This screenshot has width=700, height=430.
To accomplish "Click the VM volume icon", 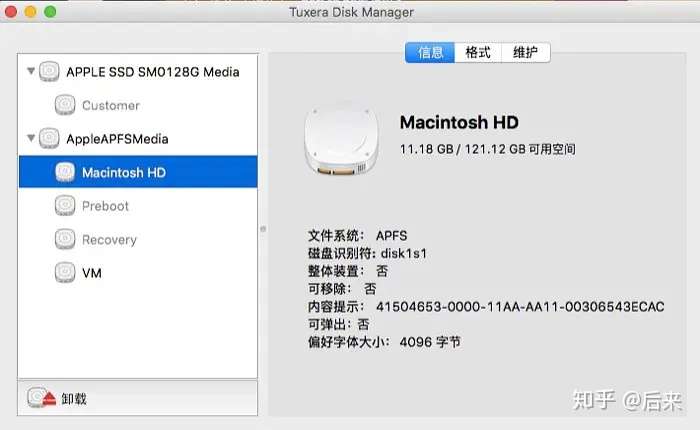I will point(65,272).
